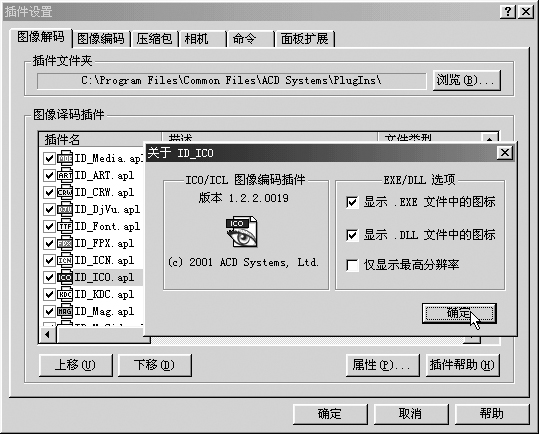The height and width of the screenshot is (434, 539).
Task: Uncheck the ID_ICN.apl plugin checkbox
Action: pyautogui.click(x=49, y=260)
